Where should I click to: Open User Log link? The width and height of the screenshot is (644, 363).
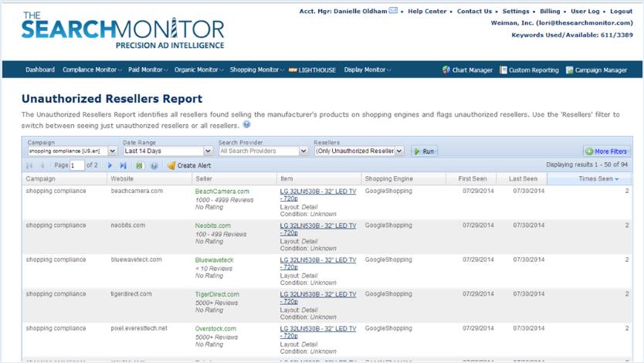585,11
